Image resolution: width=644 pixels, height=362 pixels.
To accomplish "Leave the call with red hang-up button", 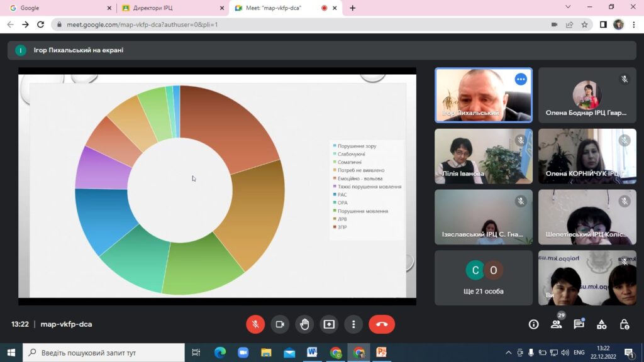I will pos(382,324).
